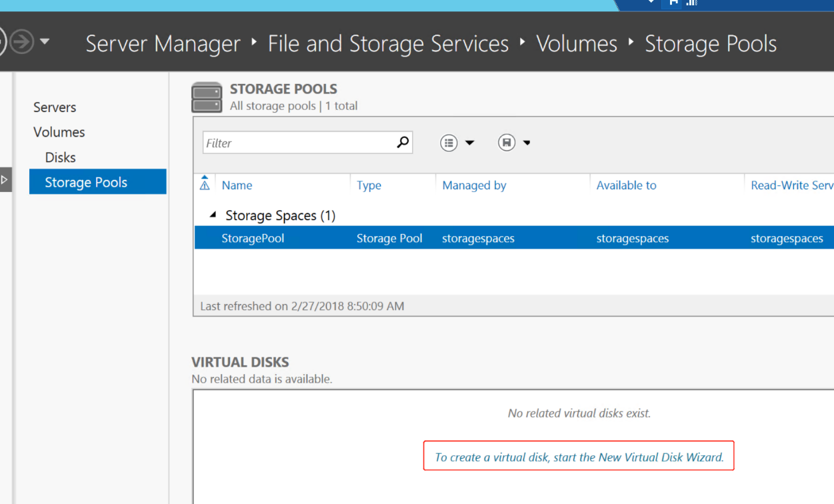
Task: Sort by the Managed by column header
Action: 474,185
